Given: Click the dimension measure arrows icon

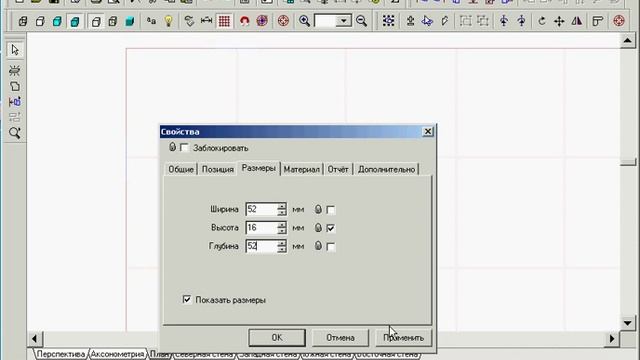Looking at the screenshot, I should tap(206, 21).
